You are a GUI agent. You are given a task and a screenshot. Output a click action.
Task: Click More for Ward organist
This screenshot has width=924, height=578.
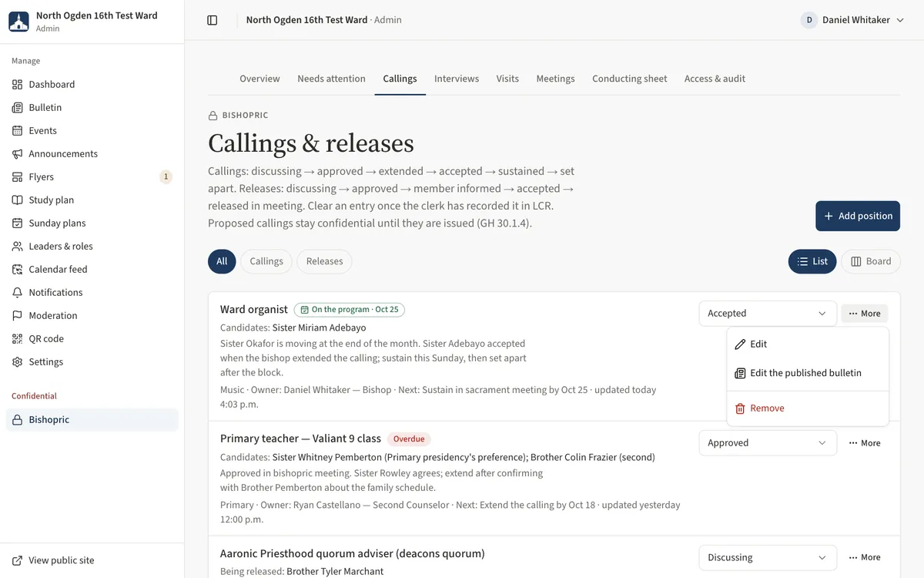tap(864, 314)
